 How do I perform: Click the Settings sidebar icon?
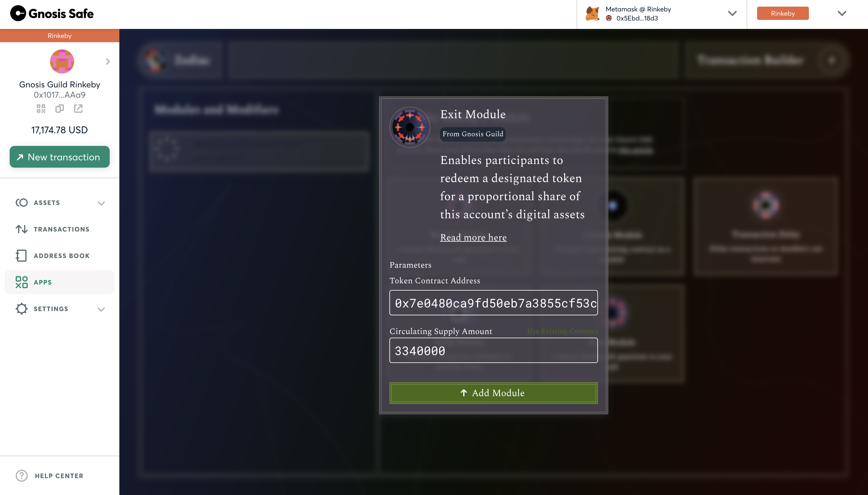pyautogui.click(x=21, y=308)
